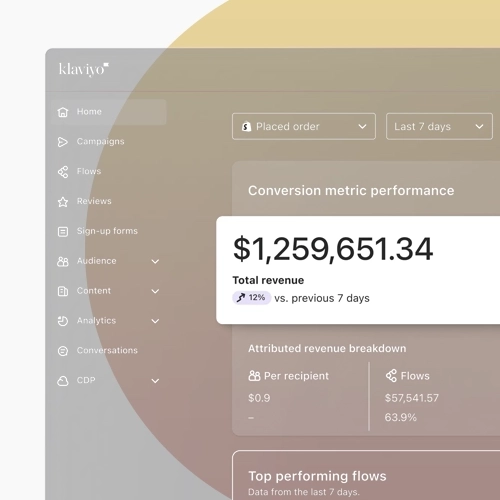This screenshot has width=500, height=500.
Task: Expand the Content section chevron
Action: pyautogui.click(x=155, y=291)
